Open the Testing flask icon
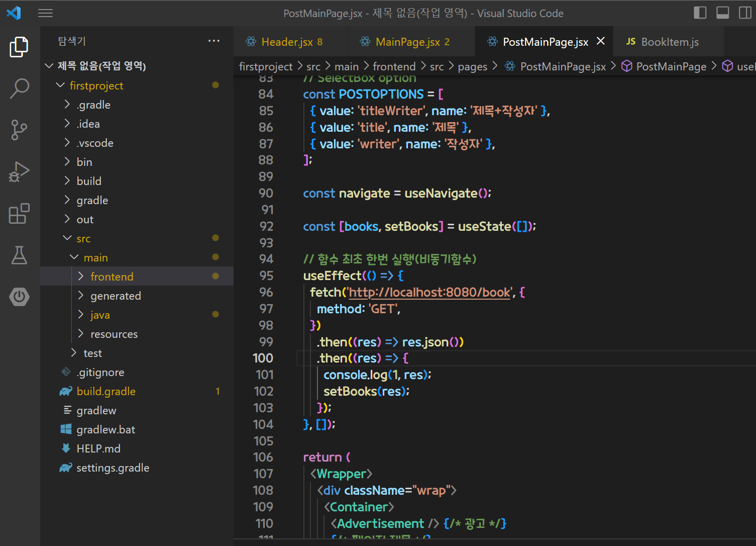 [x=19, y=255]
